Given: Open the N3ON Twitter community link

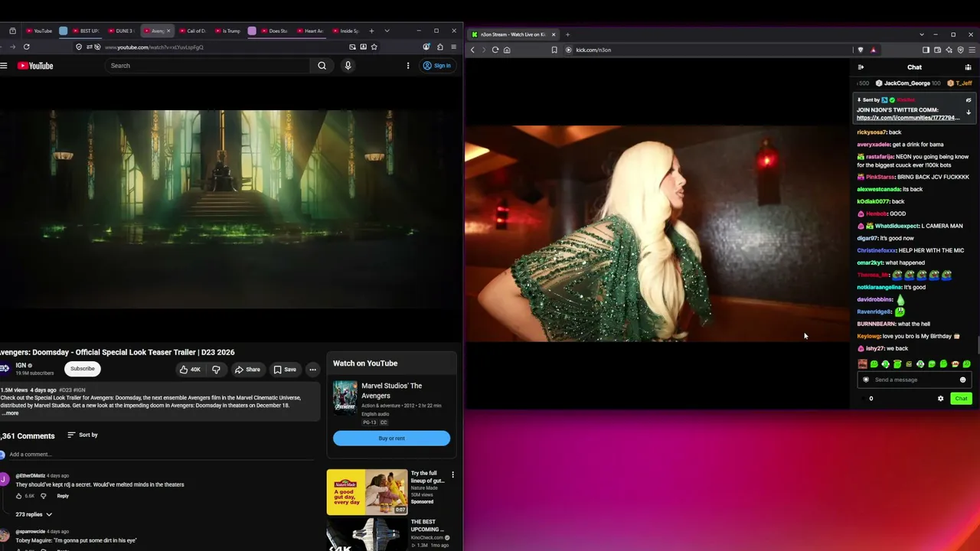Looking at the screenshot, I should 908,118.
